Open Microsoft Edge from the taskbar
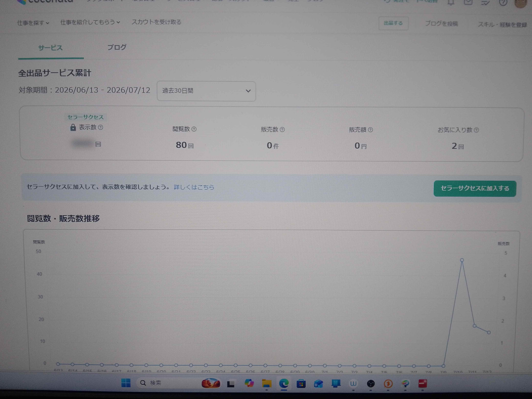 284,383
